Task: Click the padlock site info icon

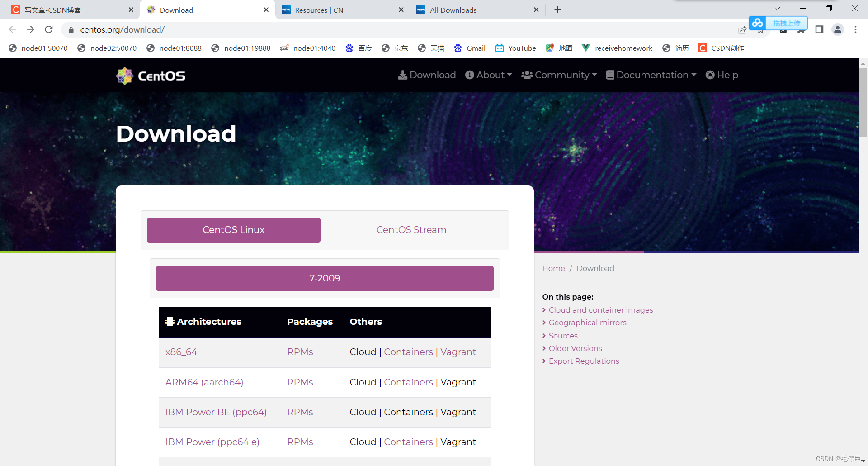Action: [71, 30]
